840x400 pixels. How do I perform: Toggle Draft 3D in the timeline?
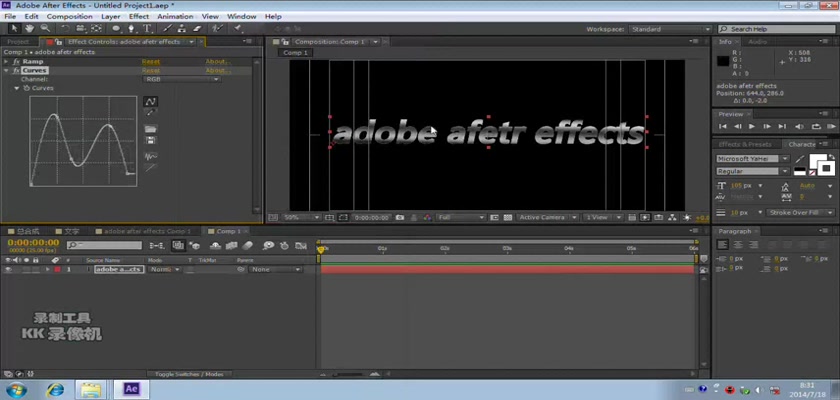(x=195, y=245)
